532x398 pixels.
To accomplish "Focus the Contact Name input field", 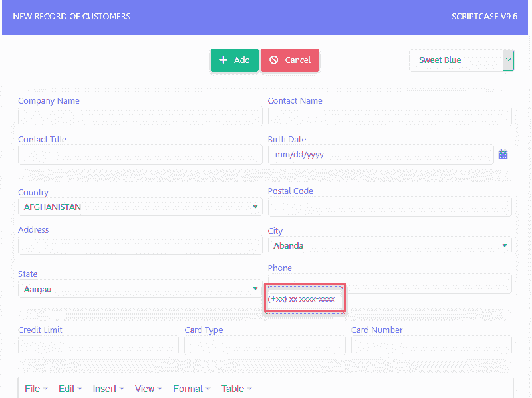I will pyautogui.click(x=390, y=116).
